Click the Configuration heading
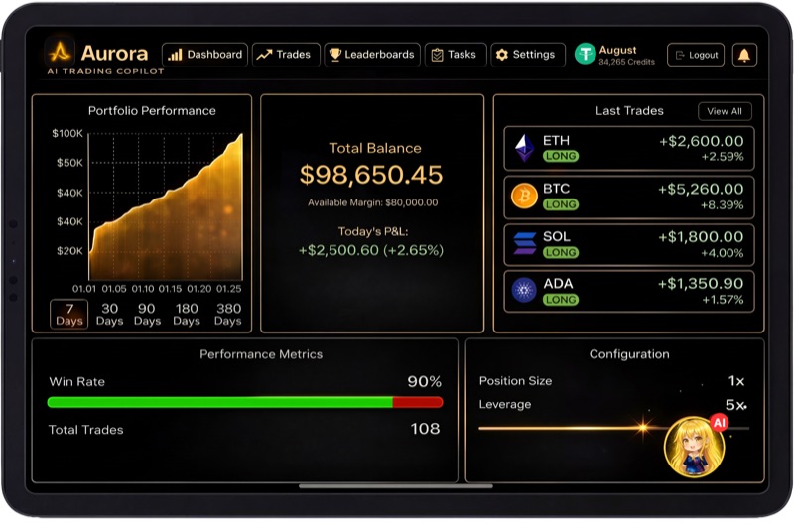The height and width of the screenshot is (532, 794). pyautogui.click(x=629, y=354)
